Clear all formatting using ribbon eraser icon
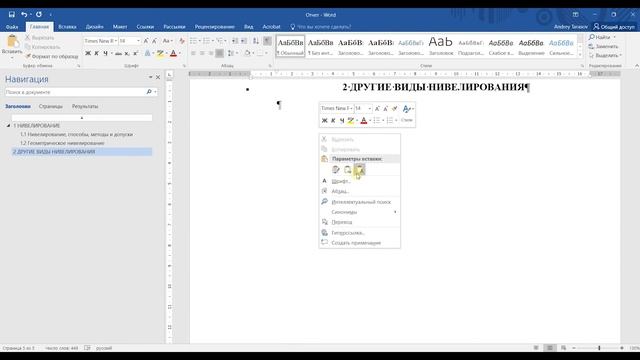Image resolution: width=640 pixels, height=360 pixels. click(182, 41)
